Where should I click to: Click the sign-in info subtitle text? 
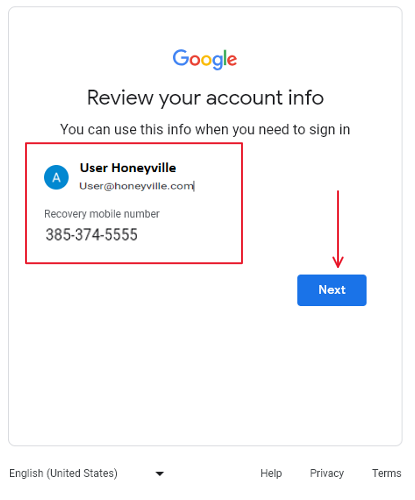pos(205,130)
